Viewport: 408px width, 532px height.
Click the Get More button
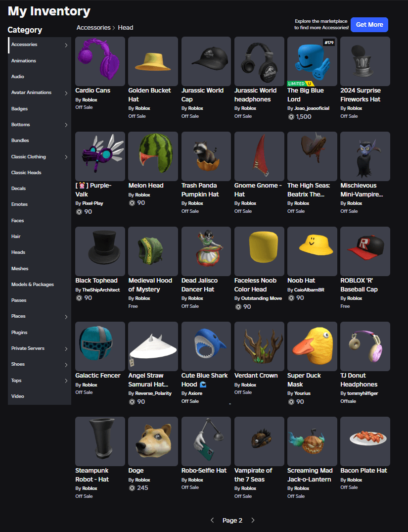pyautogui.click(x=369, y=24)
